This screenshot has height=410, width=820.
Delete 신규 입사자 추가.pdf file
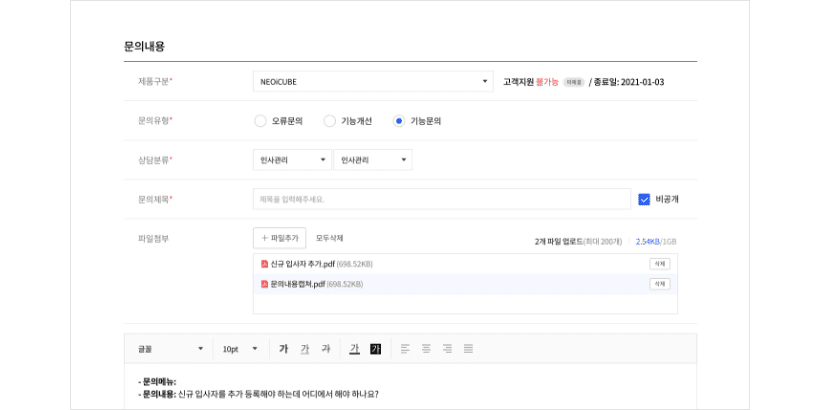tap(659, 264)
